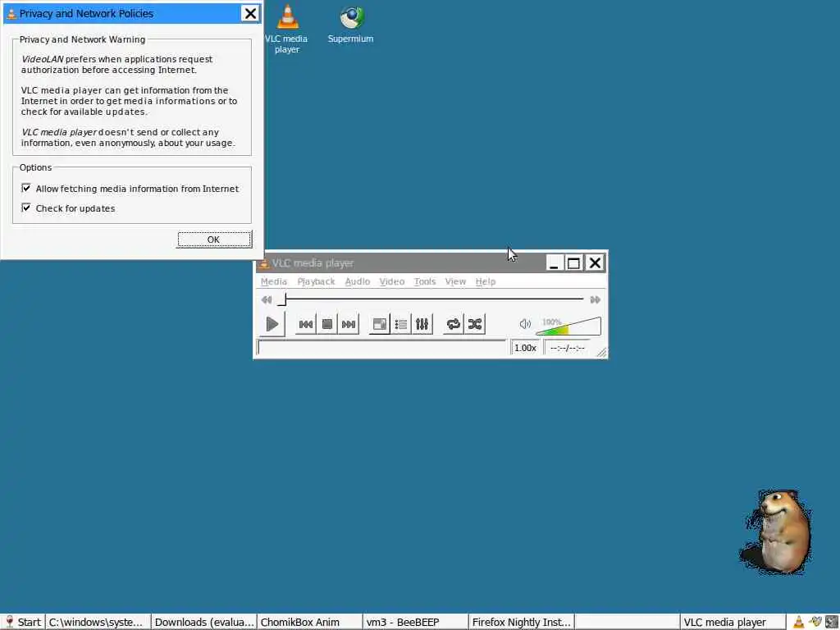Switch to vm3 - BeeBEEP taskbar item

click(x=415, y=622)
